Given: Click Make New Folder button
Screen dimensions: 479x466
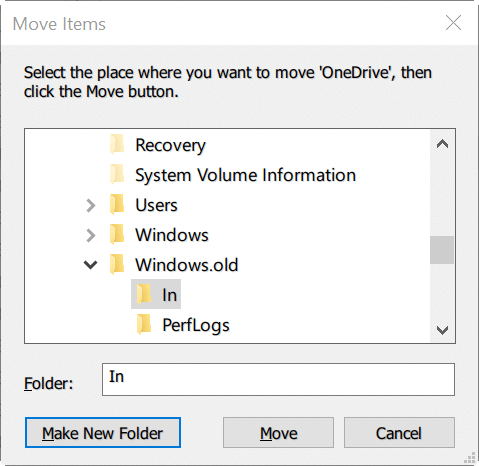Looking at the screenshot, I should (103, 433).
